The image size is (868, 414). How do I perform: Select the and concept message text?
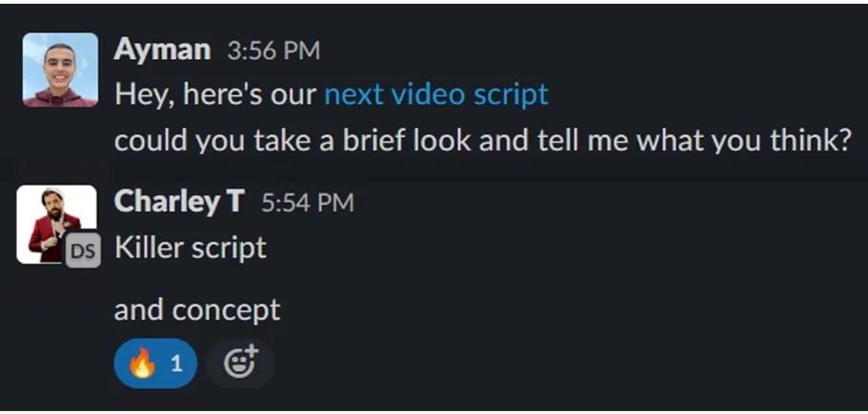[197, 309]
